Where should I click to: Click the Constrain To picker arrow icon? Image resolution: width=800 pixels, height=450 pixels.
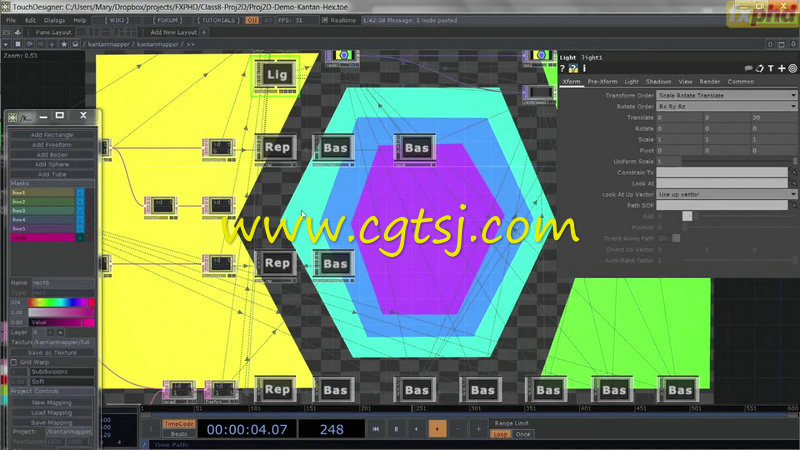pos(794,172)
